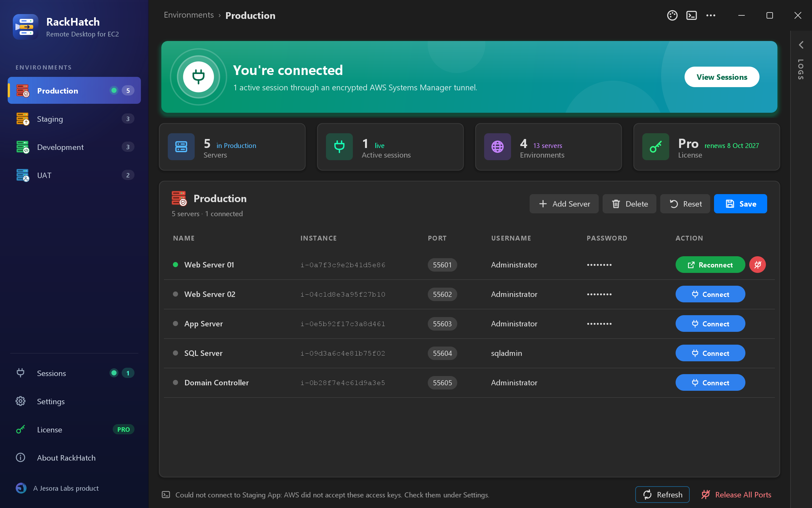812x508 pixels.
Task: Connect to the SQL Server
Action: point(710,353)
